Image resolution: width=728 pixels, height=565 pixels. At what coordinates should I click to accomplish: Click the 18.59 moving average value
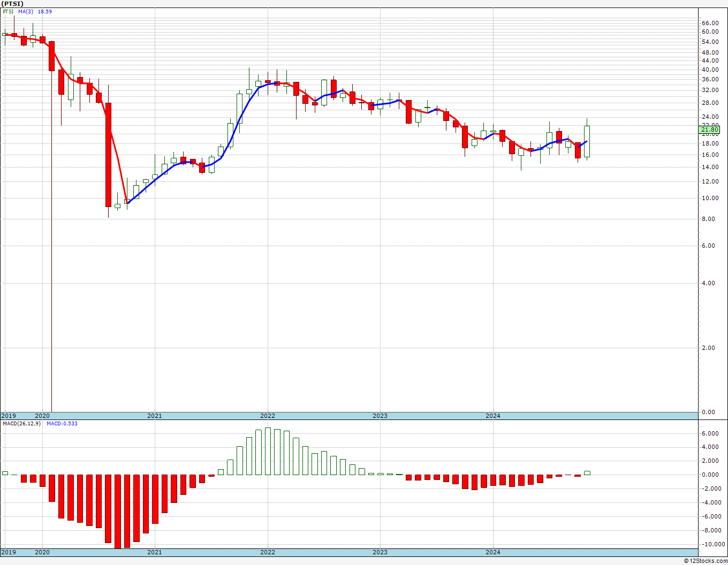tap(44, 11)
